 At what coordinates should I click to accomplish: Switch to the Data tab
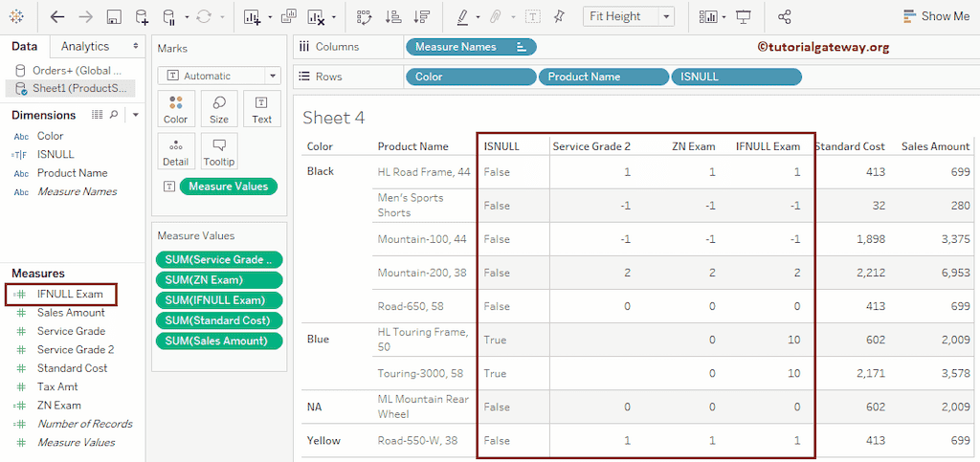click(25, 46)
